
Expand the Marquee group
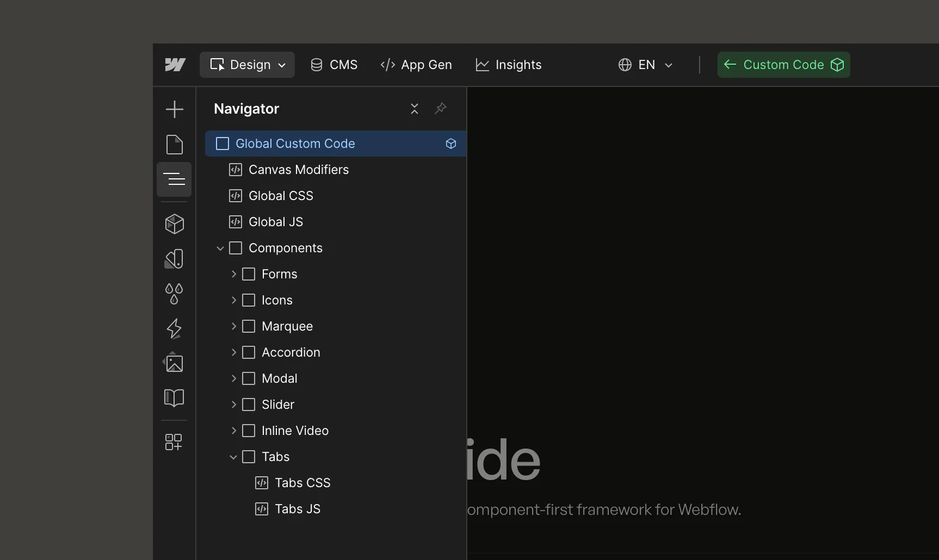233,326
